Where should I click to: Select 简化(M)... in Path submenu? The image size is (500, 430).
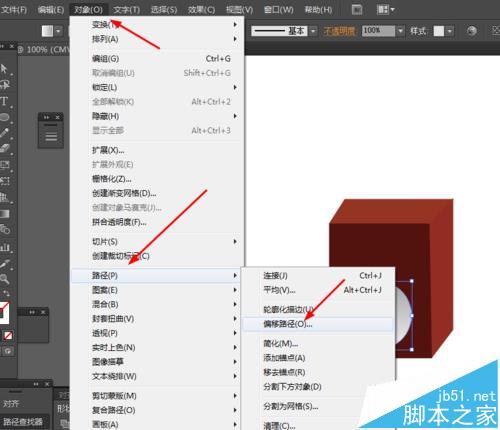click(x=318, y=343)
